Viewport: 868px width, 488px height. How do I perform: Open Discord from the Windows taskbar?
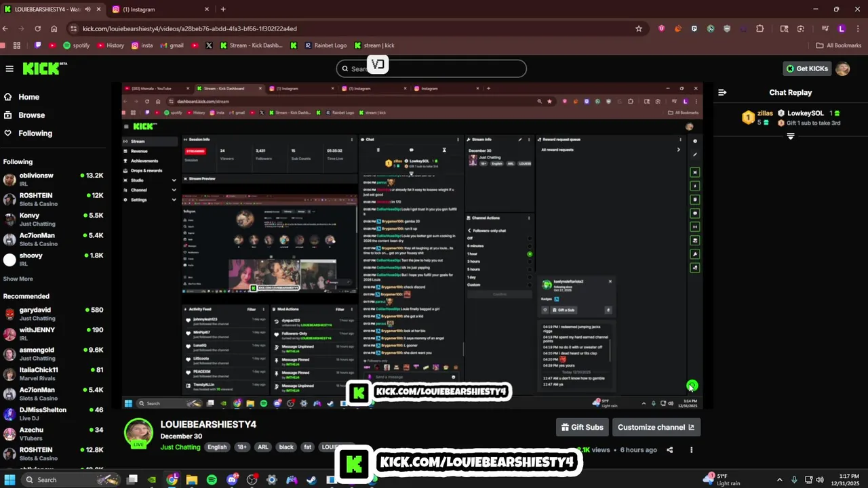click(232, 480)
